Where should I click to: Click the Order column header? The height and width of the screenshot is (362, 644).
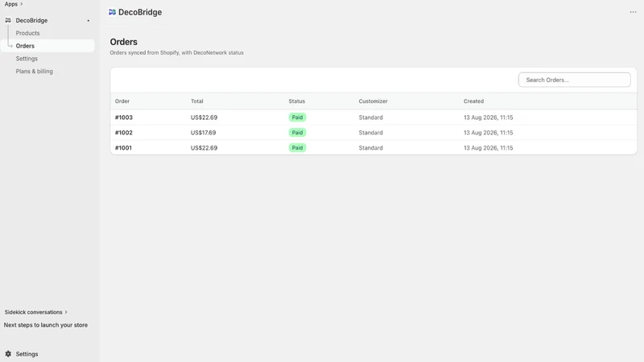tap(122, 101)
